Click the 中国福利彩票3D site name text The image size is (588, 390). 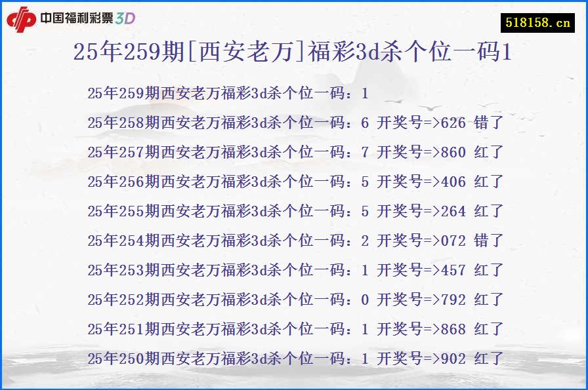(77, 19)
